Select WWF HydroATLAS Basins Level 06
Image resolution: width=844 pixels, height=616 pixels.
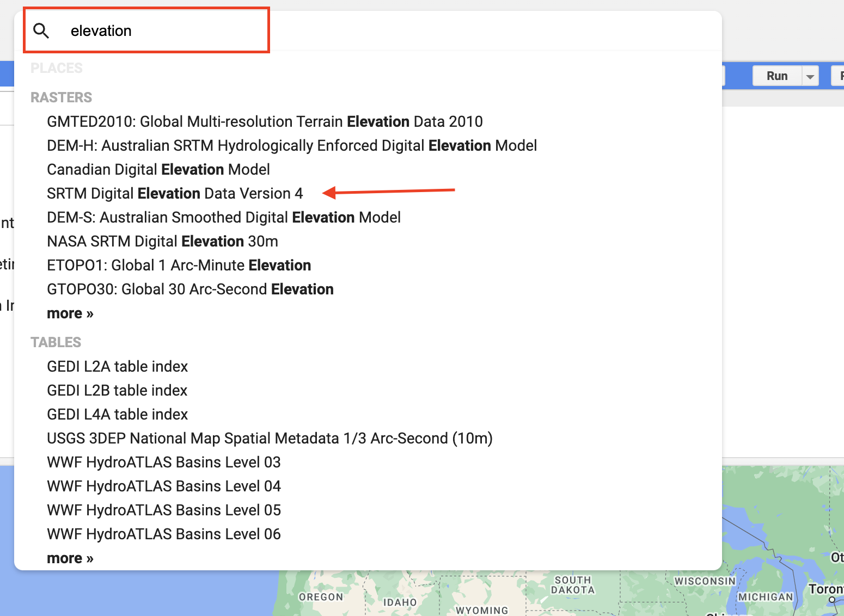[163, 534]
